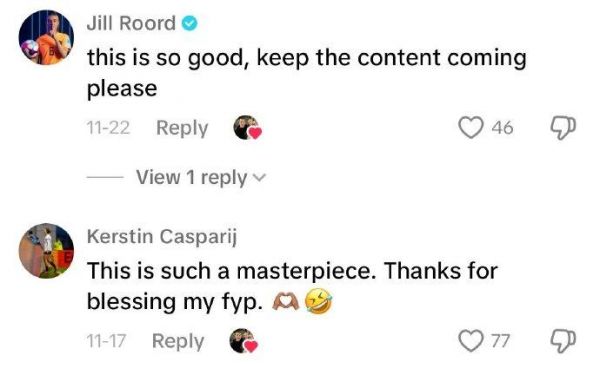Reply to Jill Roord's comment
The height and width of the screenshot is (375, 600).
[182, 128]
